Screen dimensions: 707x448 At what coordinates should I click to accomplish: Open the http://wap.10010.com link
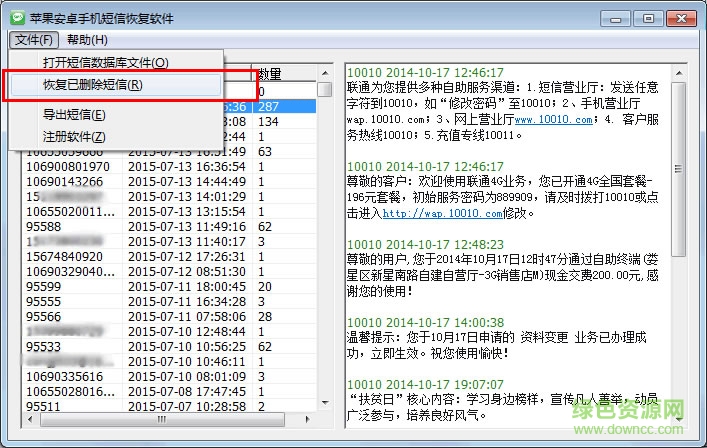[x=442, y=213]
